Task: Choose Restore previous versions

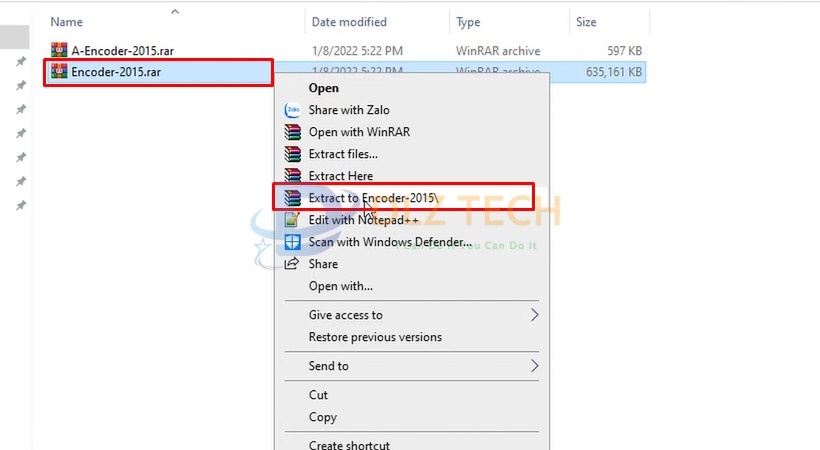Action: [x=375, y=337]
